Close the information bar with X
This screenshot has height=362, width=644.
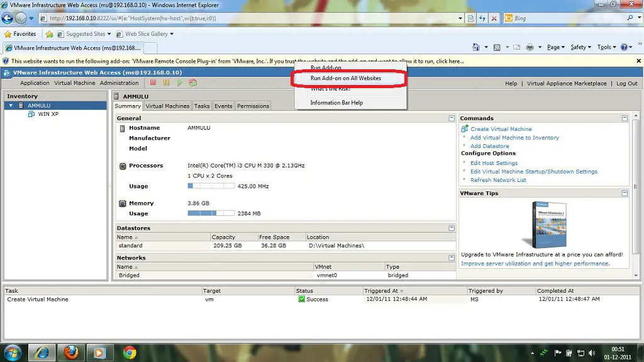coord(639,61)
